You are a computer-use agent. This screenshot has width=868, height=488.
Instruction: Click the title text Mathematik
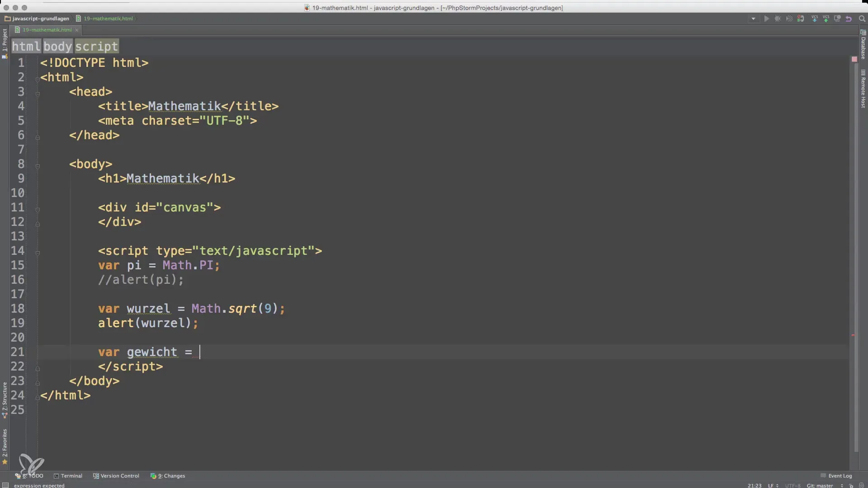pos(184,106)
